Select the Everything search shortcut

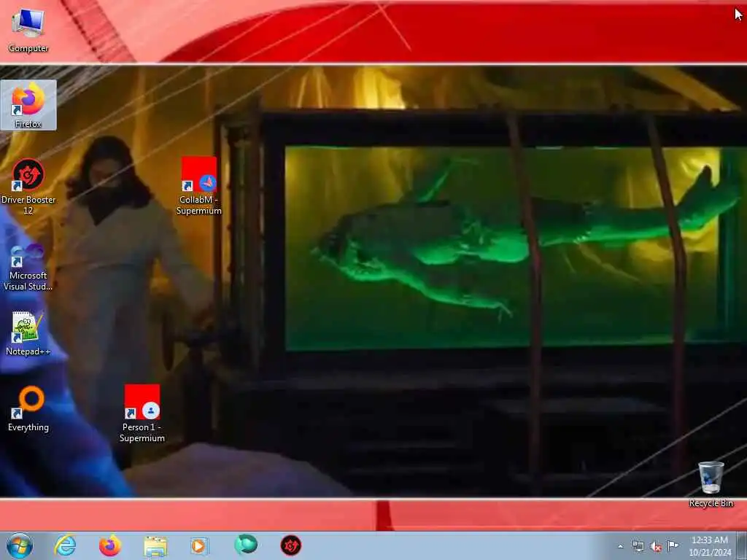pyautogui.click(x=28, y=409)
